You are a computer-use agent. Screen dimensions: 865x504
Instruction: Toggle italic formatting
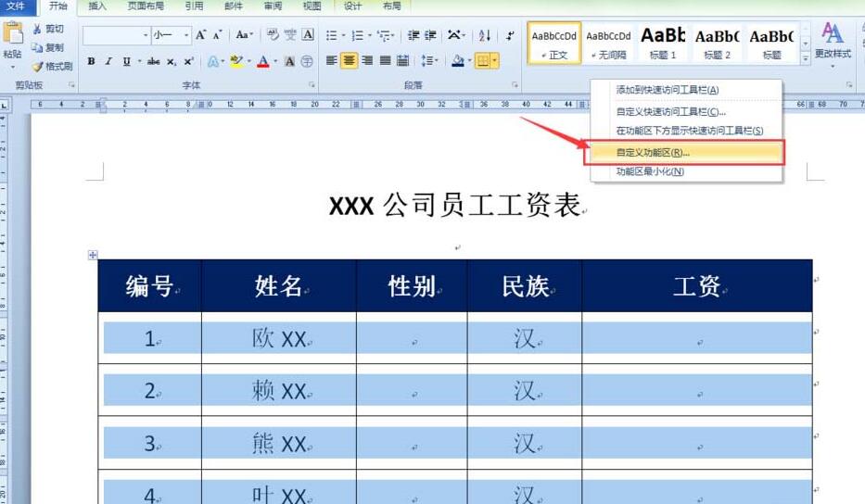point(108,61)
